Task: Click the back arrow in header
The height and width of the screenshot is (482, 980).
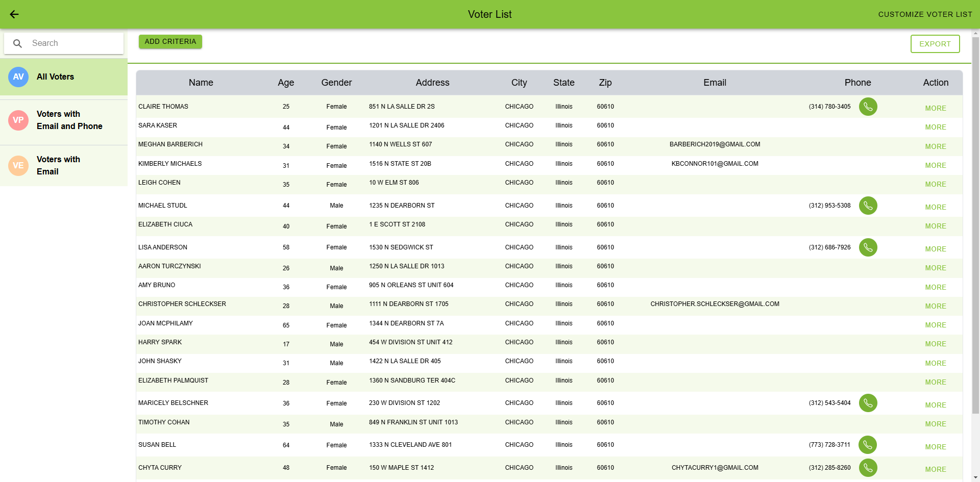Action: point(14,14)
